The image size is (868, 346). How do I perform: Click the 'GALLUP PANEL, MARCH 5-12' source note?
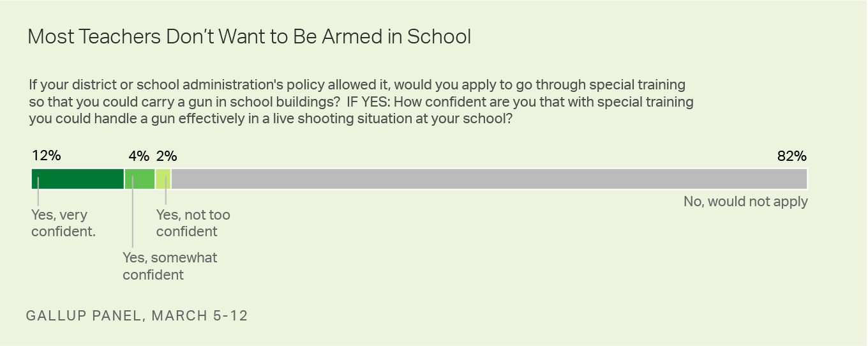pyautogui.click(x=137, y=316)
